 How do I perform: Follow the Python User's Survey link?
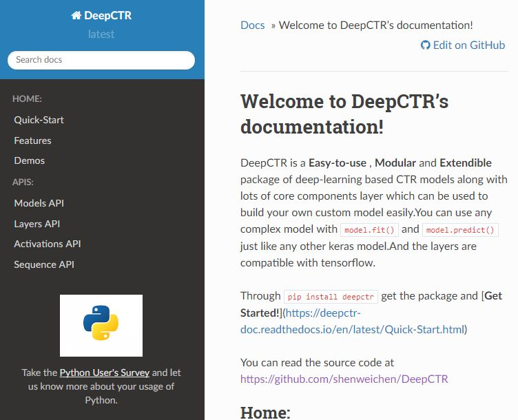(105, 372)
